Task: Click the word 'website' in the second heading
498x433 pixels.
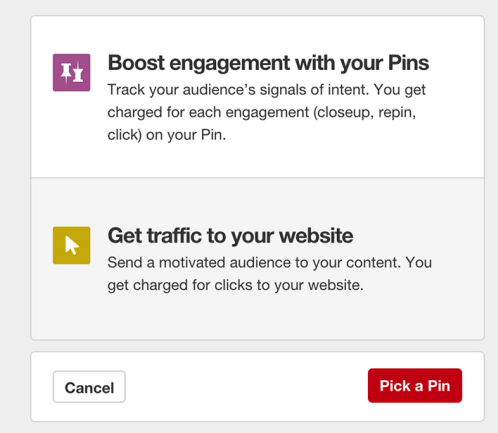Action: coord(316,236)
